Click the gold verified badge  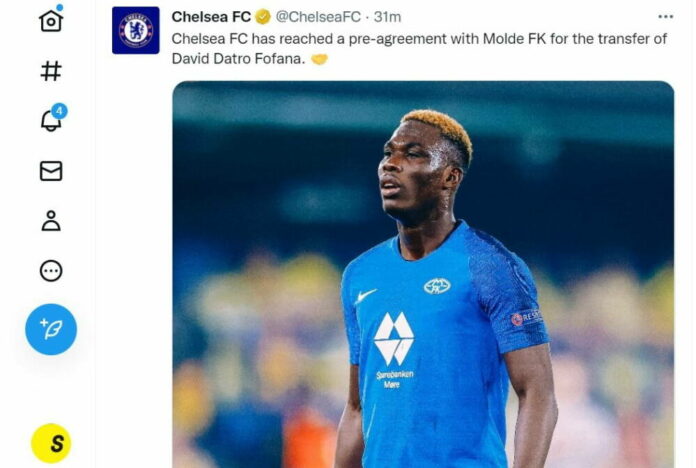coord(263,17)
